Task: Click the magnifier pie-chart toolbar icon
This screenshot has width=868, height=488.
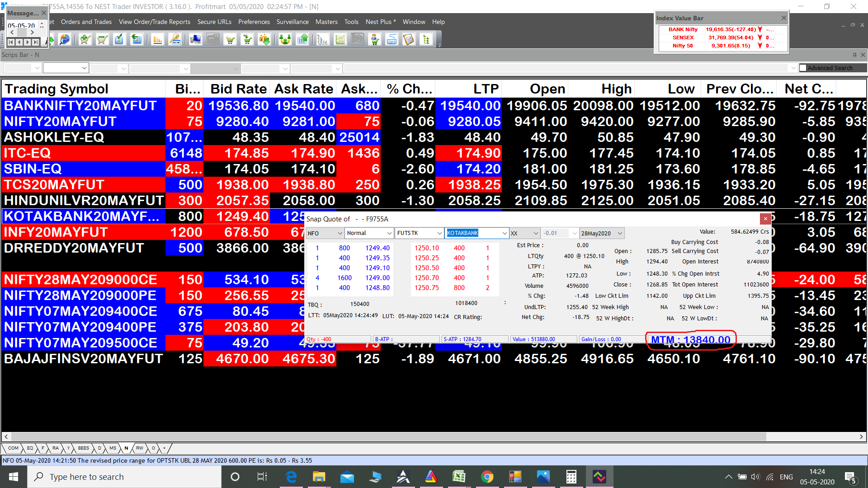Action: [65, 40]
